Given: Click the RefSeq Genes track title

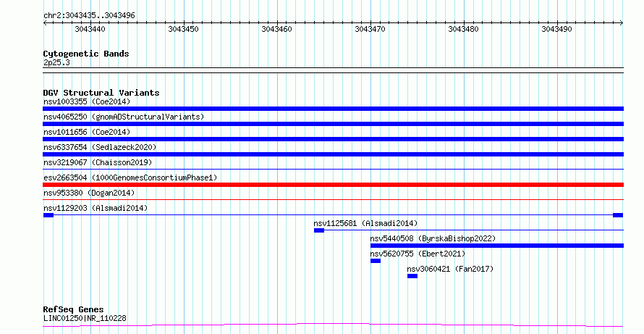Looking at the screenshot, I should pyautogui.click(x=73, y=309).
